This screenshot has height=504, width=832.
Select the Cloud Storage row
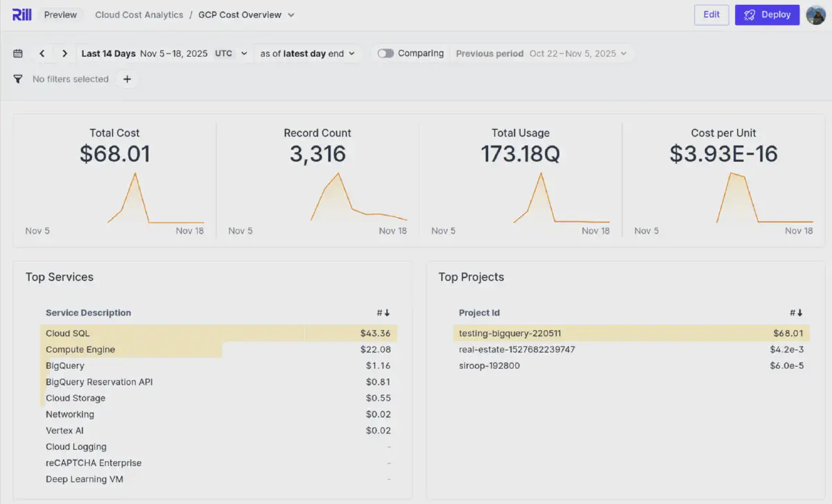tap(218, 398)
